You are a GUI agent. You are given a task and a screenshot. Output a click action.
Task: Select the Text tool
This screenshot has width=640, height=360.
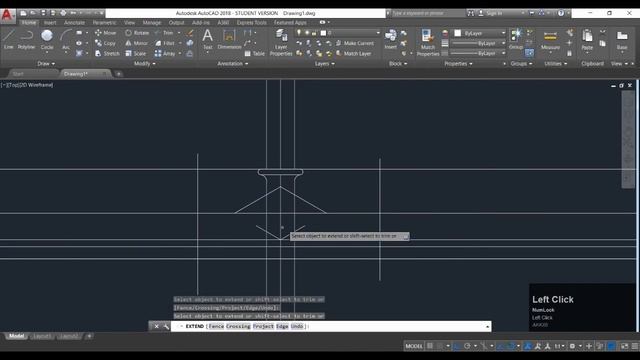point(208,39)
